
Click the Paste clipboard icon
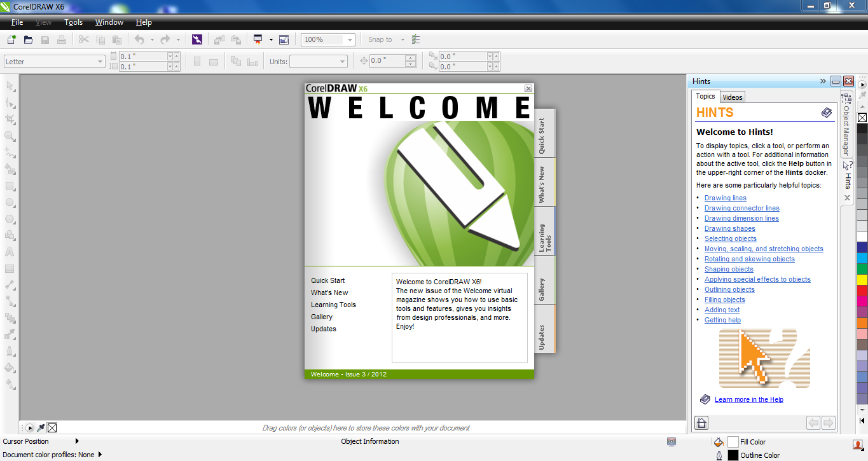click(116, 39)
